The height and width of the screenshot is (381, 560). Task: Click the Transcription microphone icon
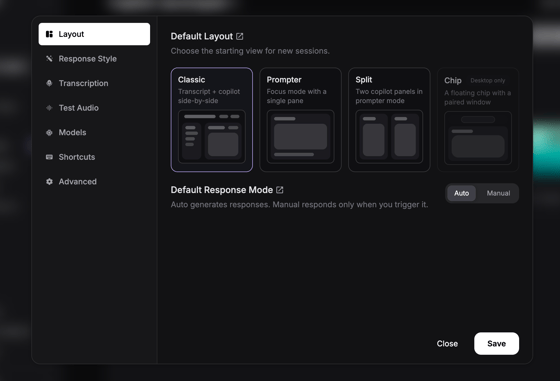49,83
